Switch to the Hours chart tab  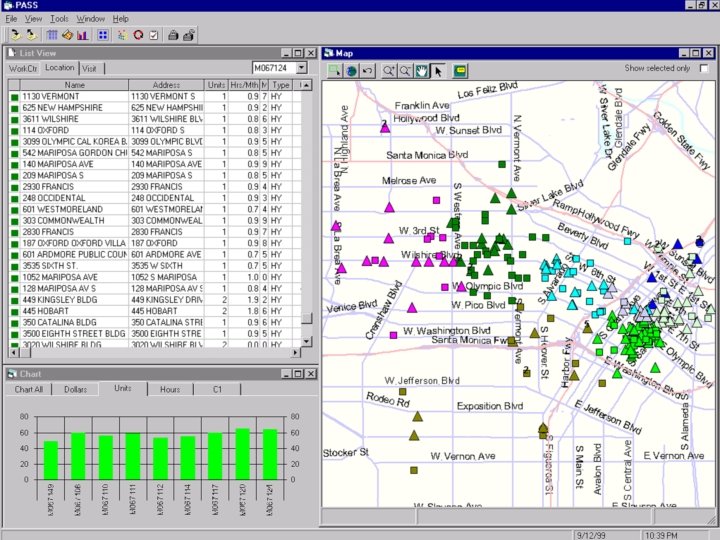click(170, 389)
